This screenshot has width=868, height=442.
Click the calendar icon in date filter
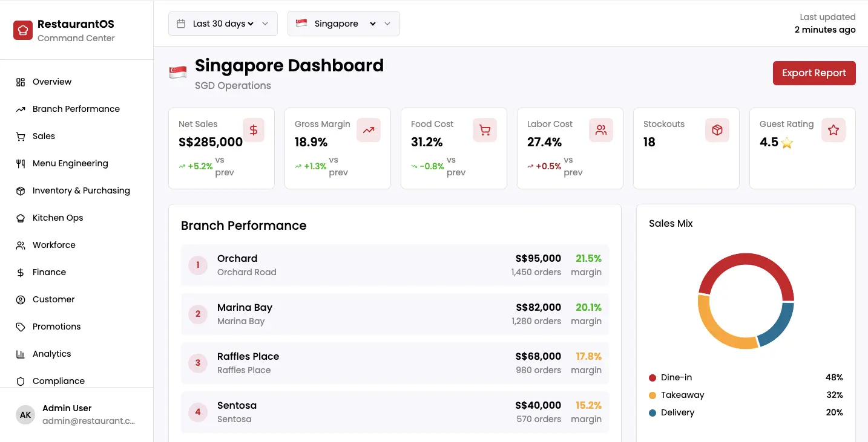[x=181, y=24]
